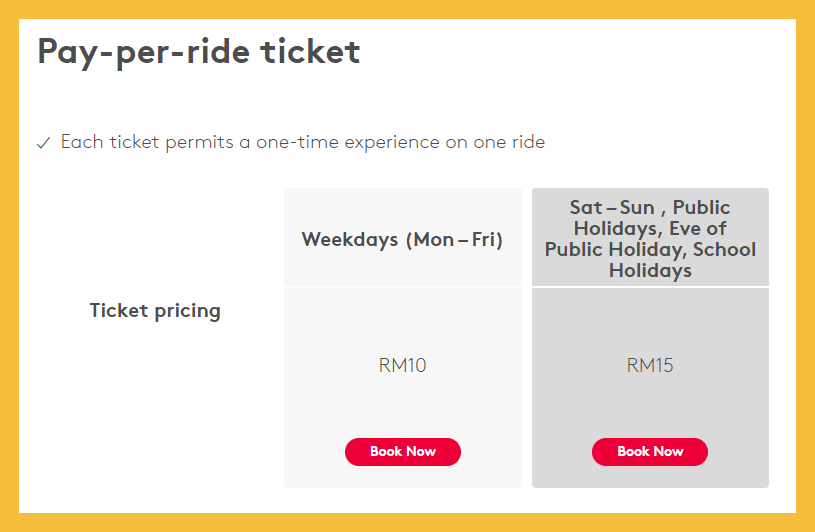815x532 pixels.
Task: Click the "Ticket pricing" row label
Action: tap(155, 311)
